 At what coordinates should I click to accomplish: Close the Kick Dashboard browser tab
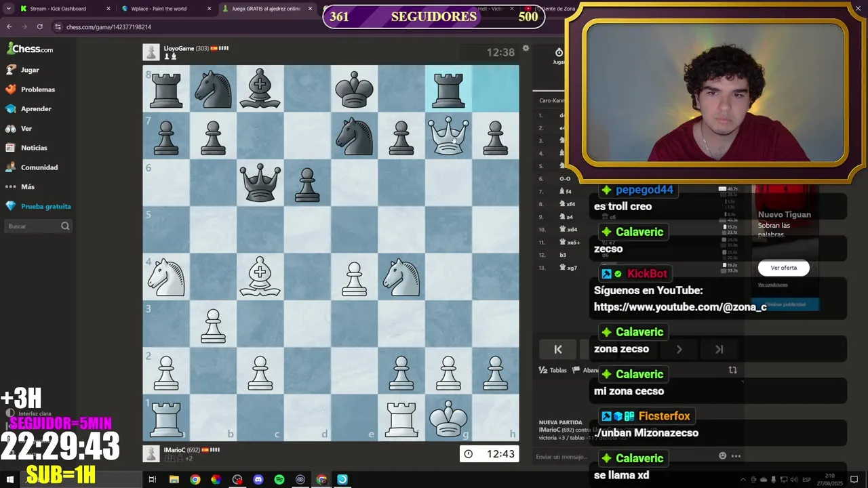click(108, 9)
